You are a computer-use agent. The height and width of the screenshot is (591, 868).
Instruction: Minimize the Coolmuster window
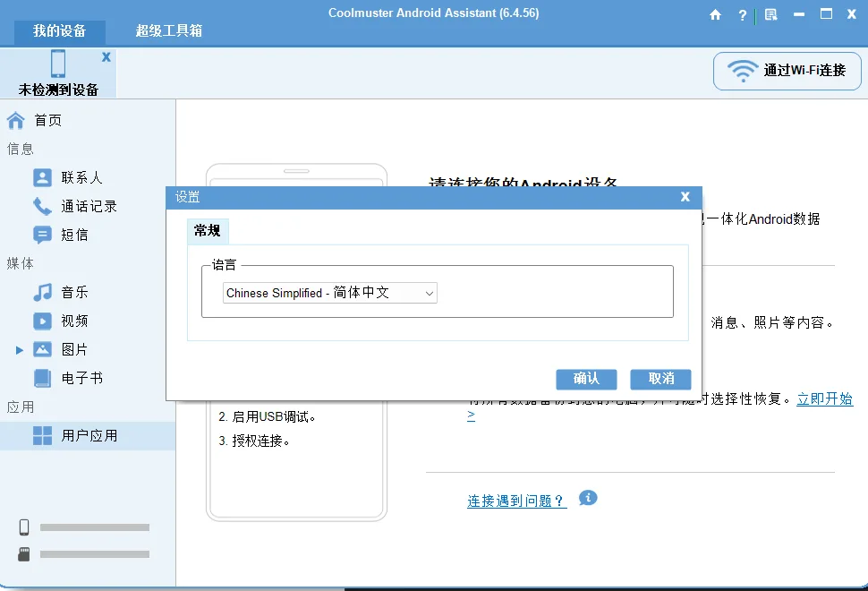coord(799,15)
